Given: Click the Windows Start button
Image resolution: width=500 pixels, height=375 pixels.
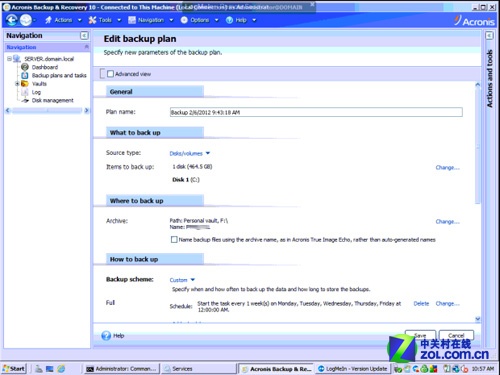Looking at the screenshot, I should point(14,368).
